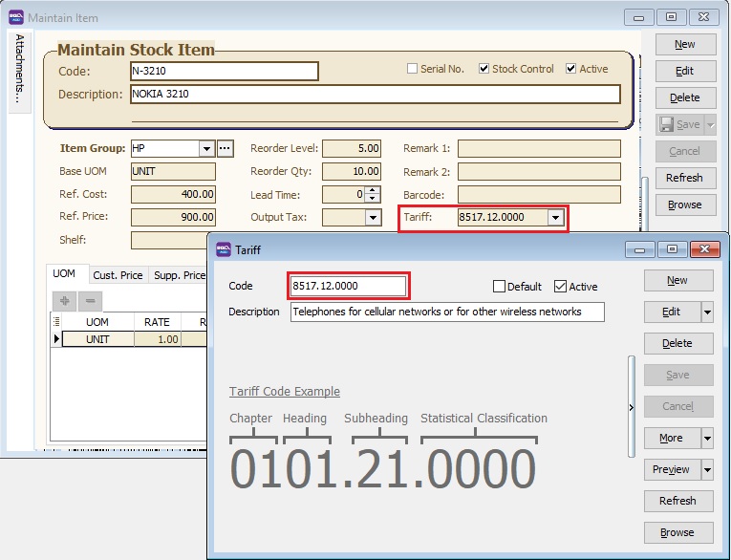Open the More button dropdown arrow

707,438
